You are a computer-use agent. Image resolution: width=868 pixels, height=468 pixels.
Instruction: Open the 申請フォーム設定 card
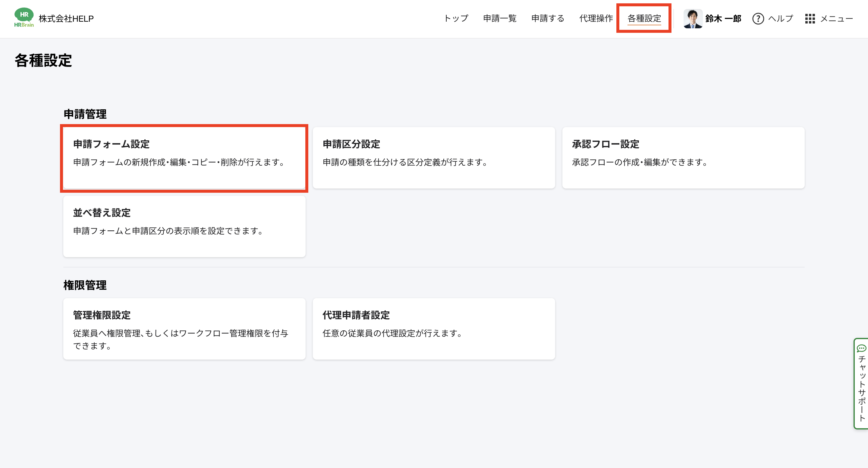(184, 158)
